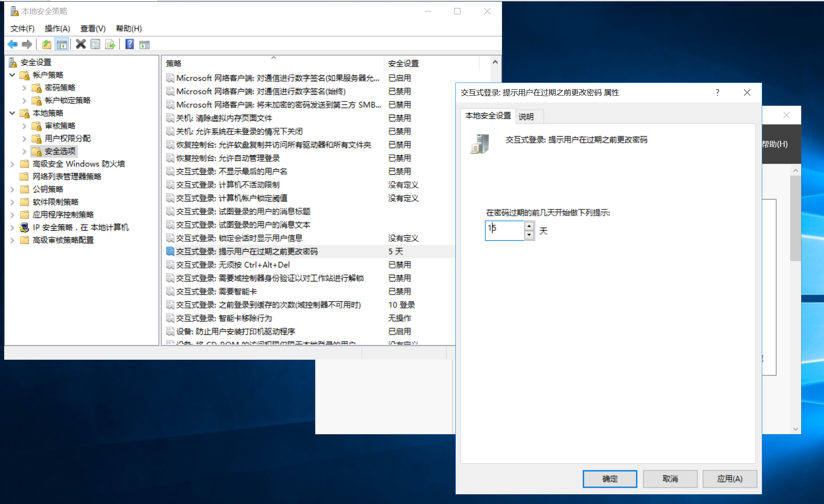Open the properties toolbar icon
Image resolution: width=824 pixels, height=504 pixels.
(95, 44)
